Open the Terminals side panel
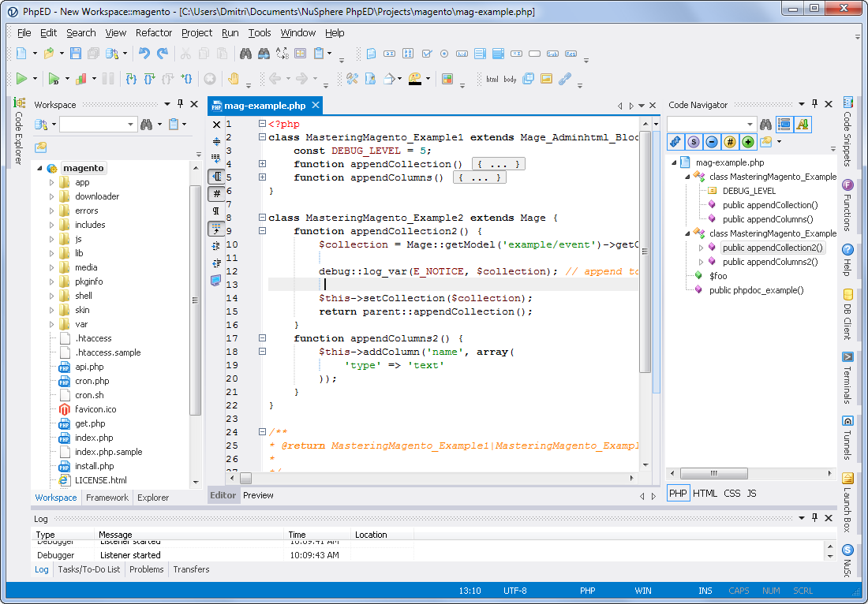The width and height of the screenshot is (868, 604). tap(847, 377)
